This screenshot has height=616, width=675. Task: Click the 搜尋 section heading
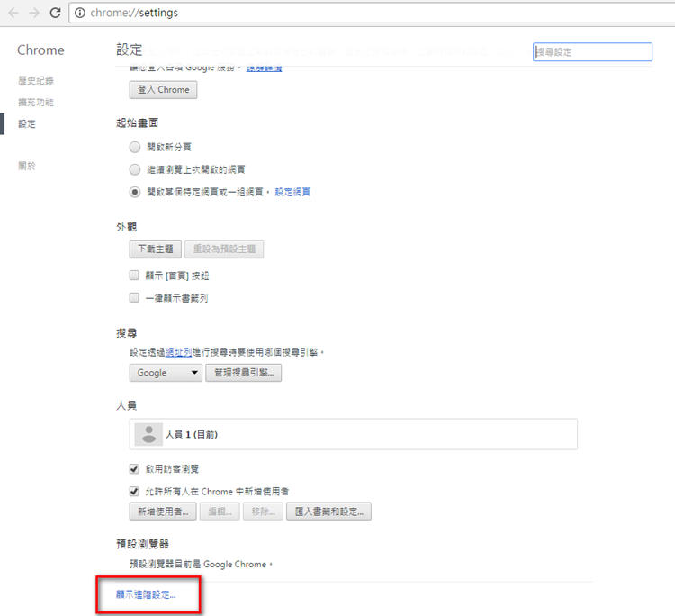click(x=127, y=333)
